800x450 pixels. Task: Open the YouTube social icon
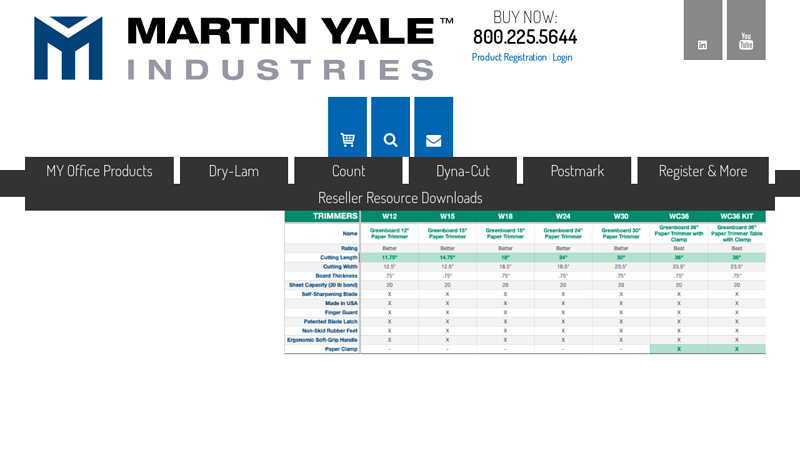coord(746,30)
